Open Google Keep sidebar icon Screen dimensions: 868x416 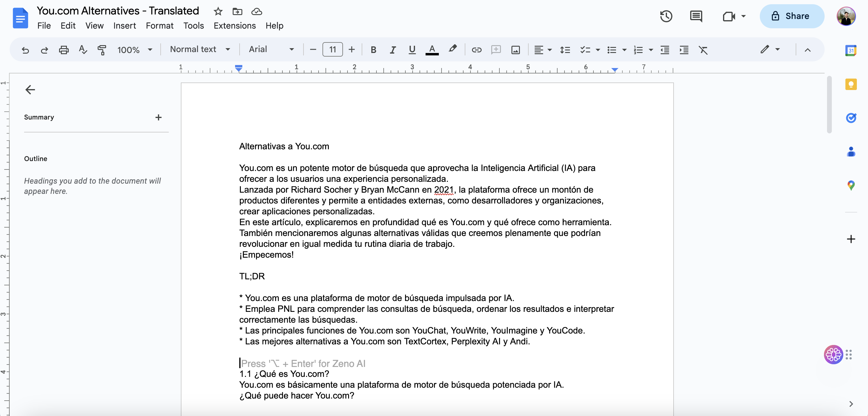point(851,84)
